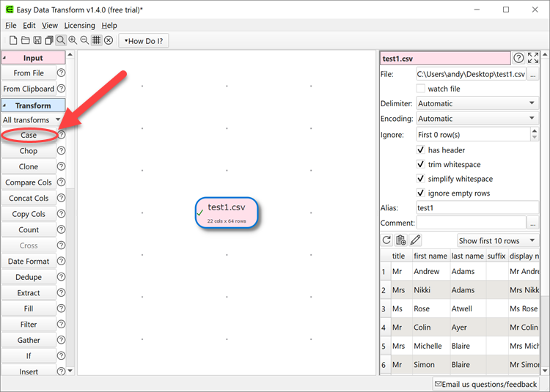Open the All transforms filter dropdown
550x392 pixels.
32,119
